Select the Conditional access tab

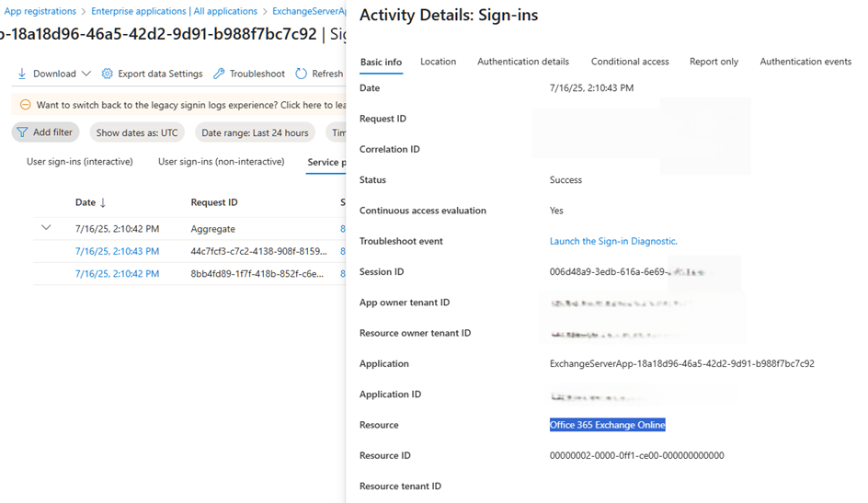[x=630, y=62]
